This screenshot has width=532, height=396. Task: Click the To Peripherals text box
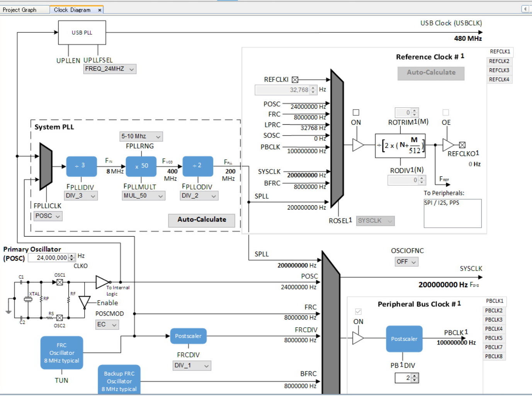pos(452,213)
